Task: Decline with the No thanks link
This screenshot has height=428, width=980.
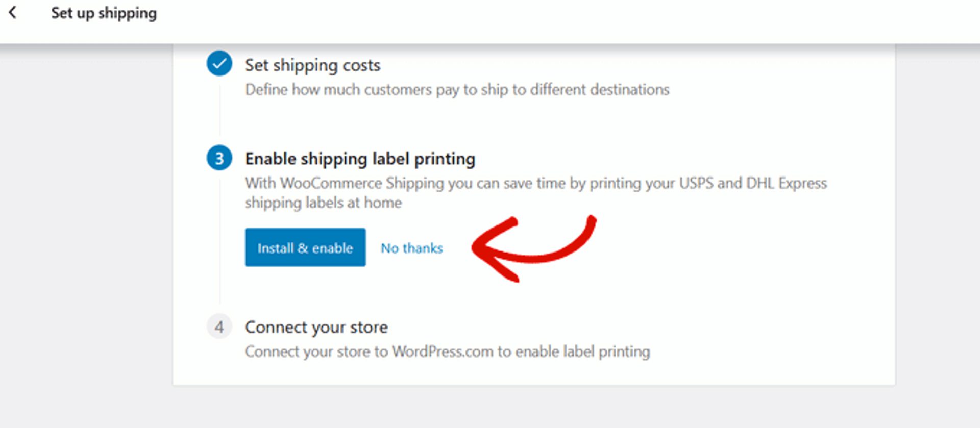Action: tap(411, 248)
